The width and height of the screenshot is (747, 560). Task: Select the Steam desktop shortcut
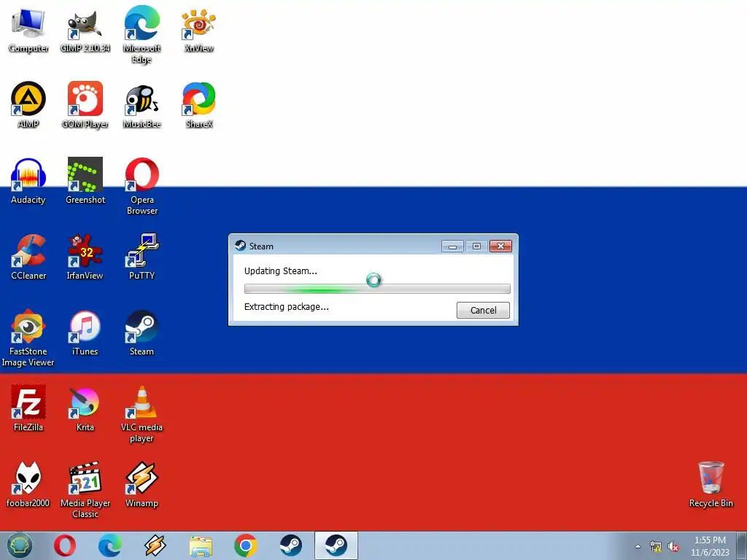tap(142, 332)
